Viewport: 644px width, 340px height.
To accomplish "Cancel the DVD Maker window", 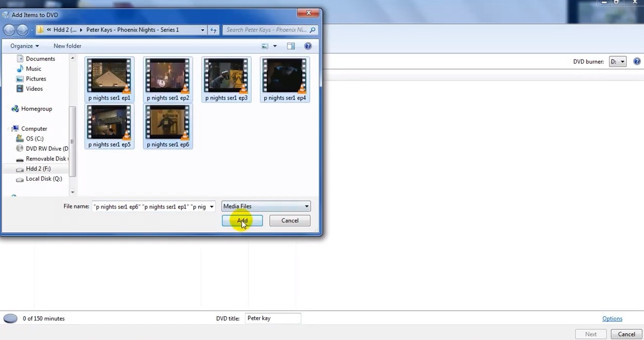I will click(626, 334).
